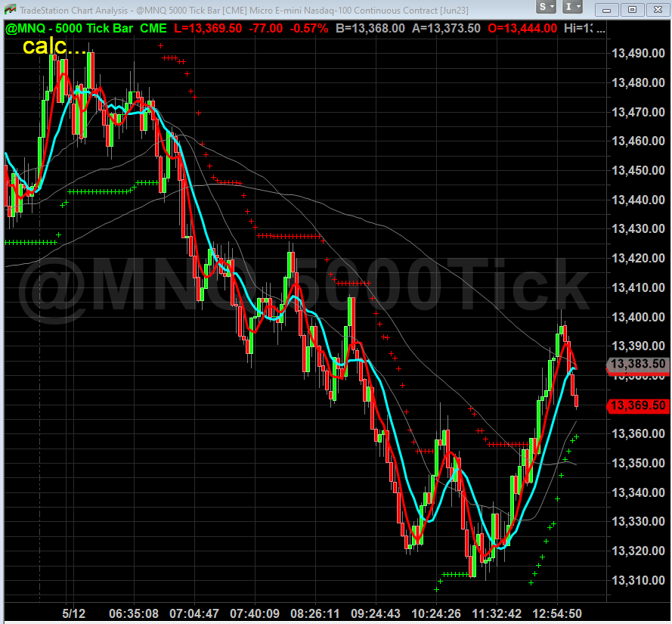Screen dimensions: 672x624
Task: Click the red 13,369.50 last price marker
Action: pyautogui.click(x=638, y=405)
